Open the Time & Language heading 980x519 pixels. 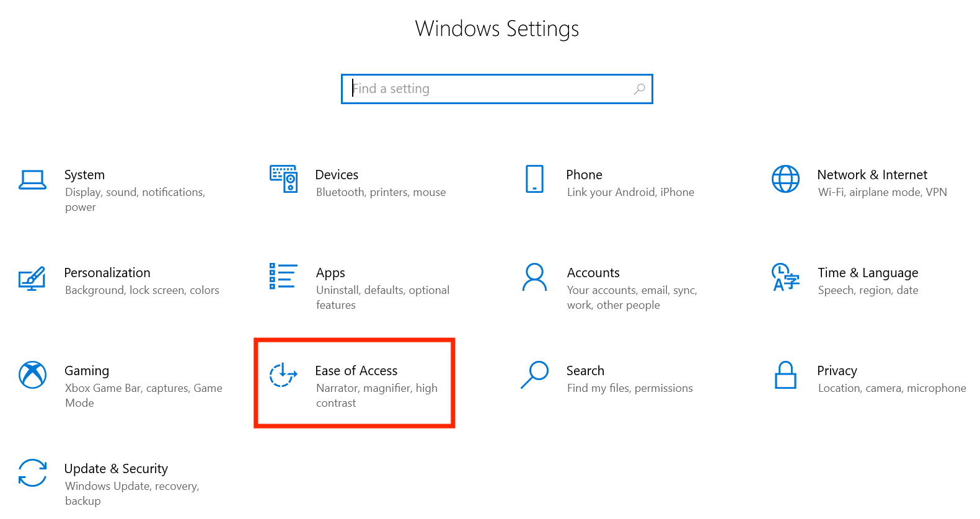point(868,273)
